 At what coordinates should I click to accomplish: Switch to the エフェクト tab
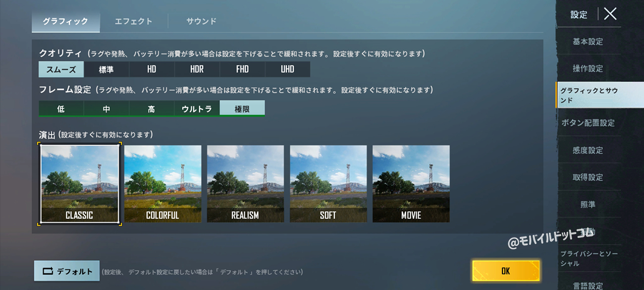coord(133,21)
